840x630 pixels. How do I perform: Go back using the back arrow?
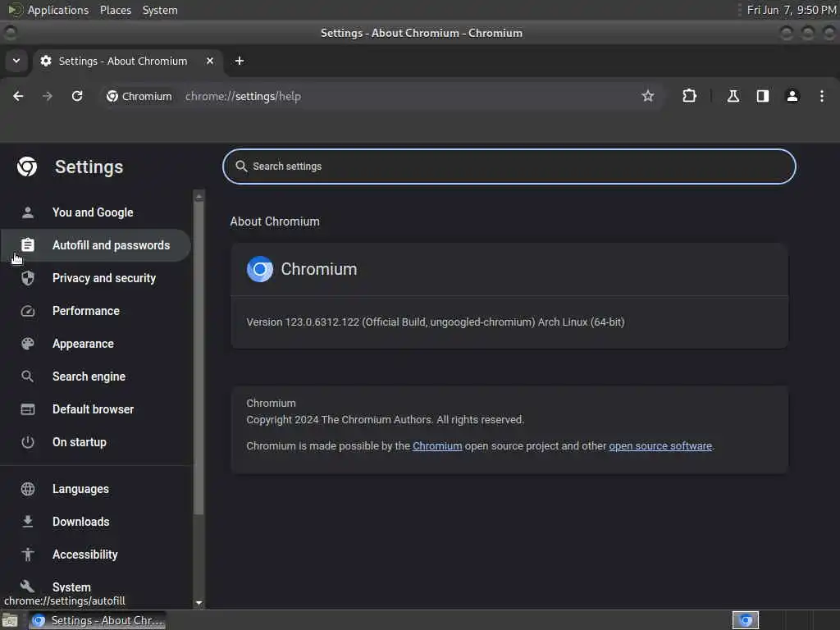tap(18, 96)
